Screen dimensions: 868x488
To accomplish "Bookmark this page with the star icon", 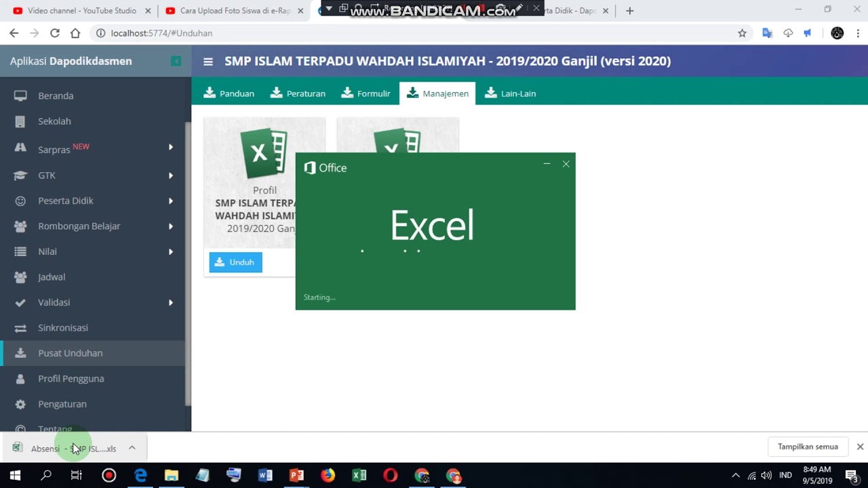I will (742, 33).
